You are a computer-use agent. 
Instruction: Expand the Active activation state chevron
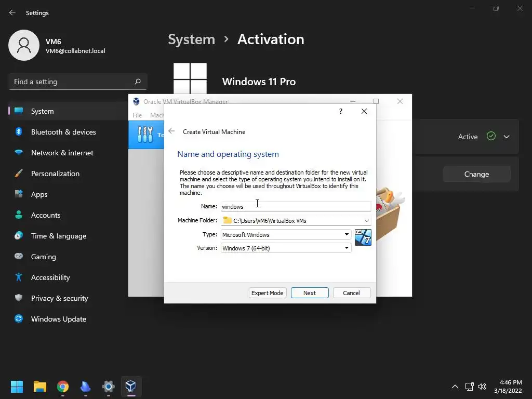coord(506,137)
